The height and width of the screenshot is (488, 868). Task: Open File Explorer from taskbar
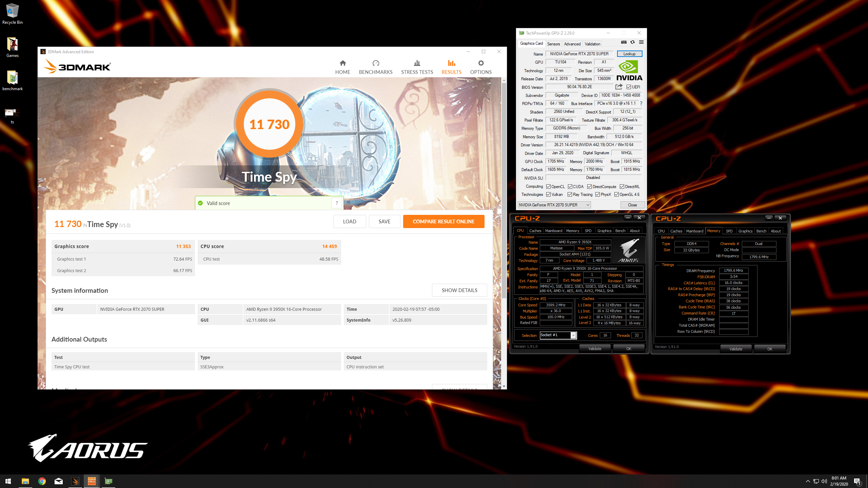click(25, 481)
